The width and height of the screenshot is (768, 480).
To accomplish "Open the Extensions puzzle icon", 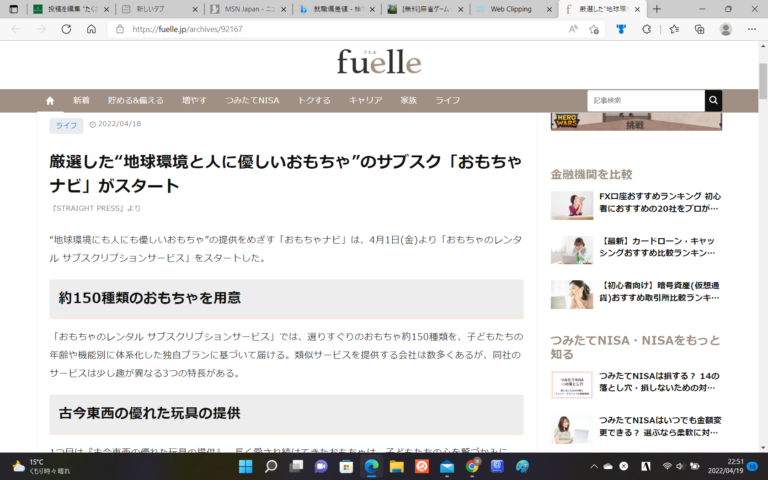I will click(647, 29).
